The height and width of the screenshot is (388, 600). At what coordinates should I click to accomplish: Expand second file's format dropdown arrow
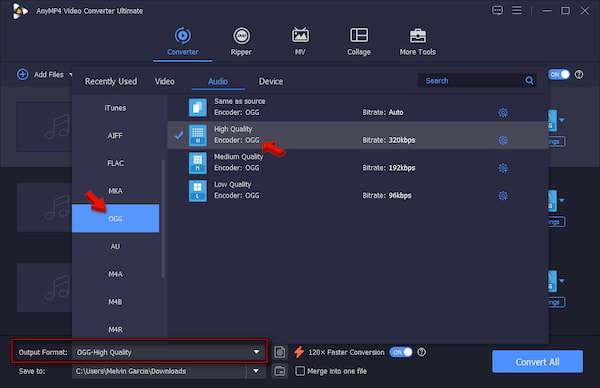coord(562,201)
